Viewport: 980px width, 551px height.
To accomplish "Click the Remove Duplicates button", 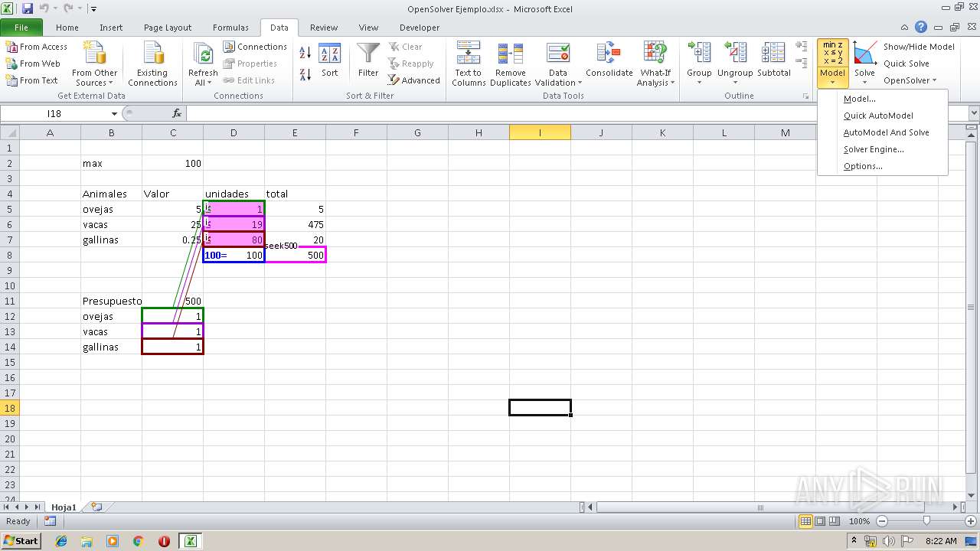I will tap(511, 64).
